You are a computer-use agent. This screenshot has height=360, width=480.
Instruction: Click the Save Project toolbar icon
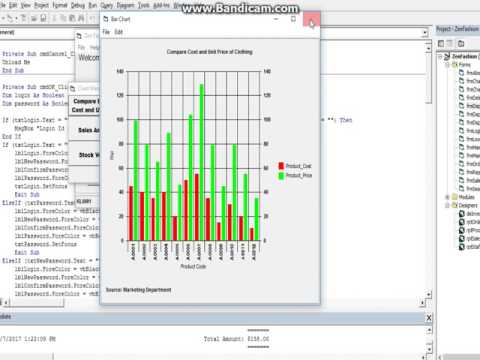click(x=43, y=18)
